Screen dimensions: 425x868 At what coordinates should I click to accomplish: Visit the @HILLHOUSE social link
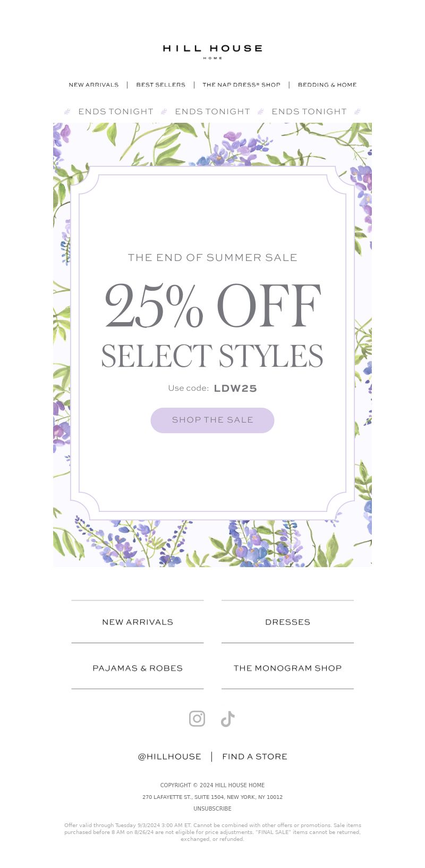point(169,756)
